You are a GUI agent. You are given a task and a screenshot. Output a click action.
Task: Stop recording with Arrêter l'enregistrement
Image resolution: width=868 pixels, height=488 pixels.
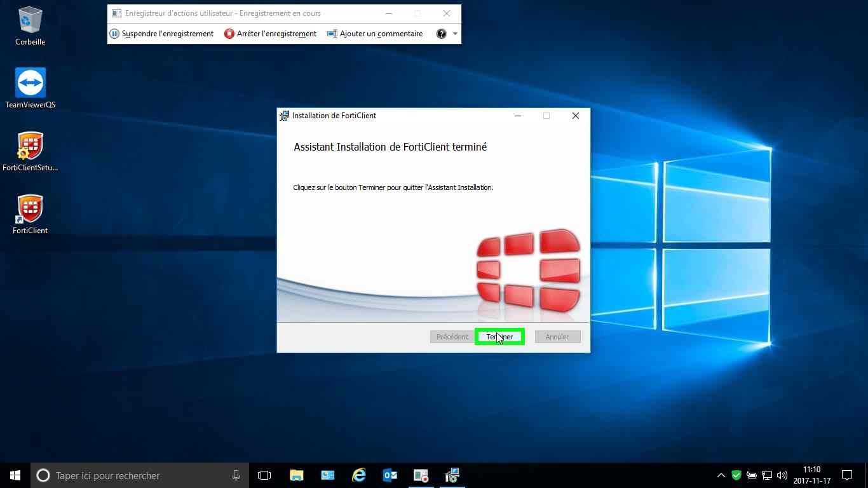coord(271,34)
